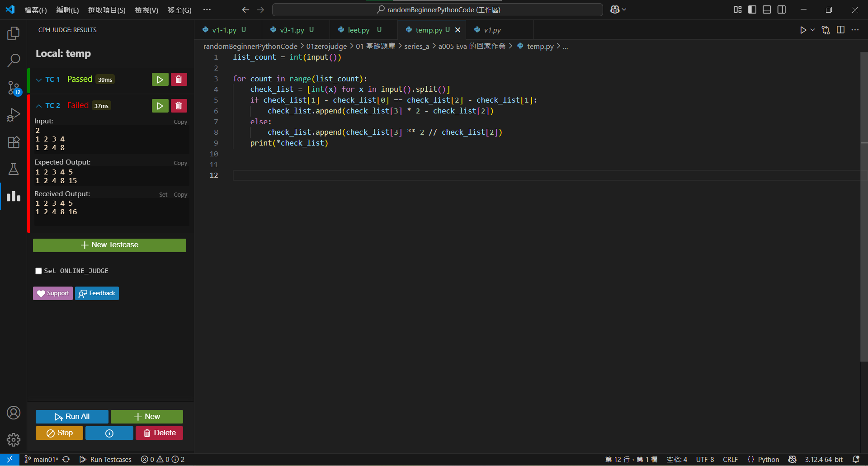Open Source Control view with 12 badge

tap(14, 88)
